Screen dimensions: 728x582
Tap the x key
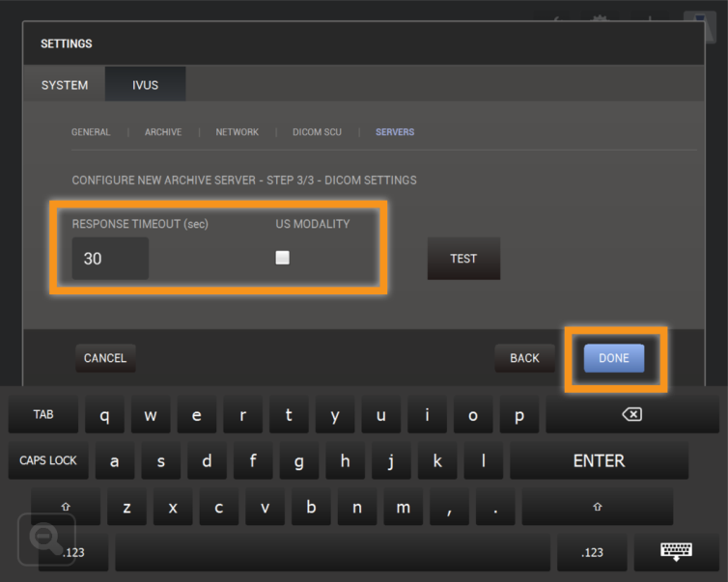tap(173, 507)
